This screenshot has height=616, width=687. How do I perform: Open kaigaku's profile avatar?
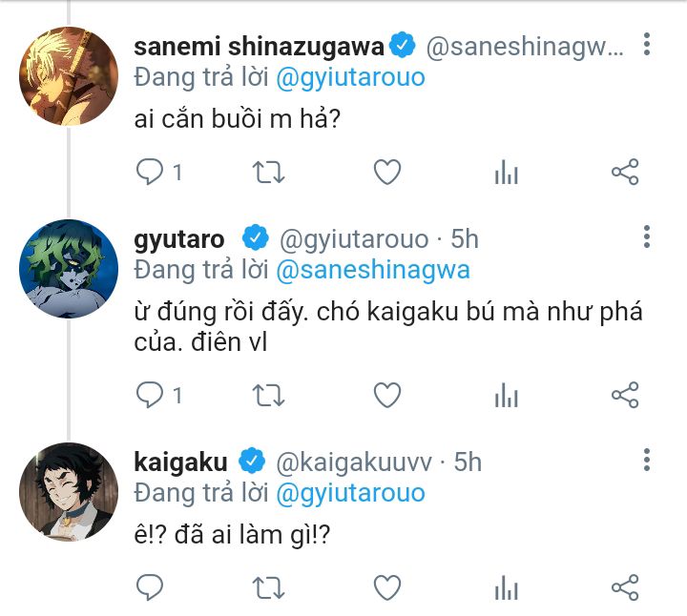[x=68, y=490]
